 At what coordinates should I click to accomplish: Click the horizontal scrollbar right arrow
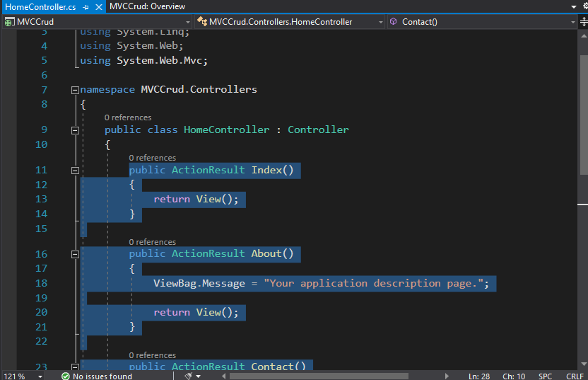[446, 376]
